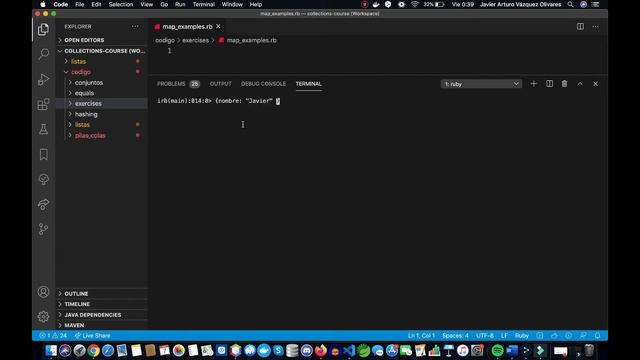This screenshot has height=360, width=640.
Task: Click the irb terminal input line
Action: point(219,101)
